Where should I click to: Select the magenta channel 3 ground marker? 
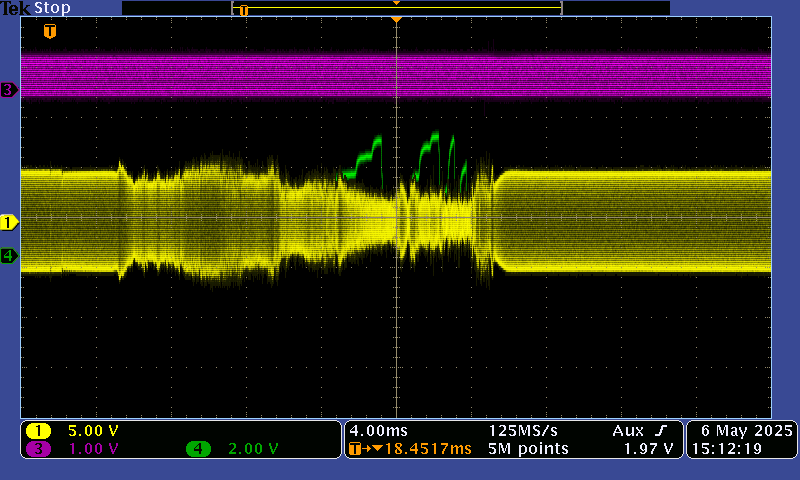click(x=9, y=90)
